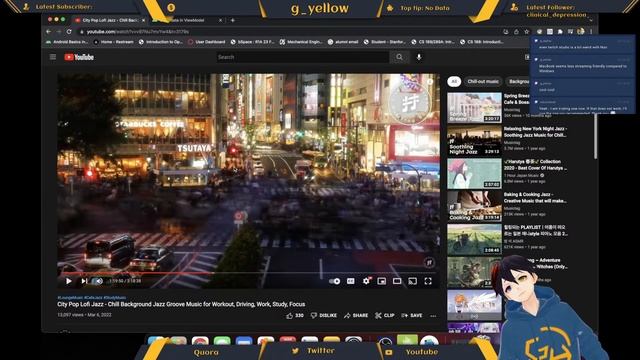Enter fullscreen in the video player
Viewport: 640px width, 360px height.
tap(428, 281)
